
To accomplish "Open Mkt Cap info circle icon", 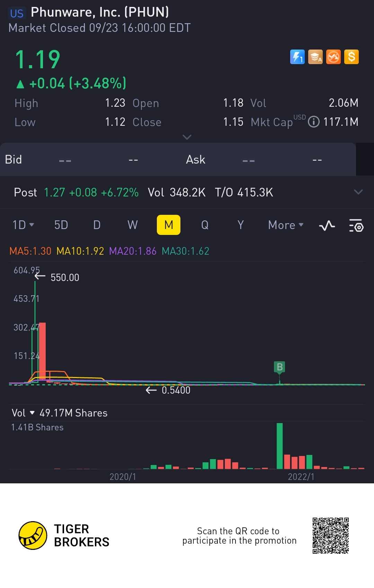I will point(314,122).
